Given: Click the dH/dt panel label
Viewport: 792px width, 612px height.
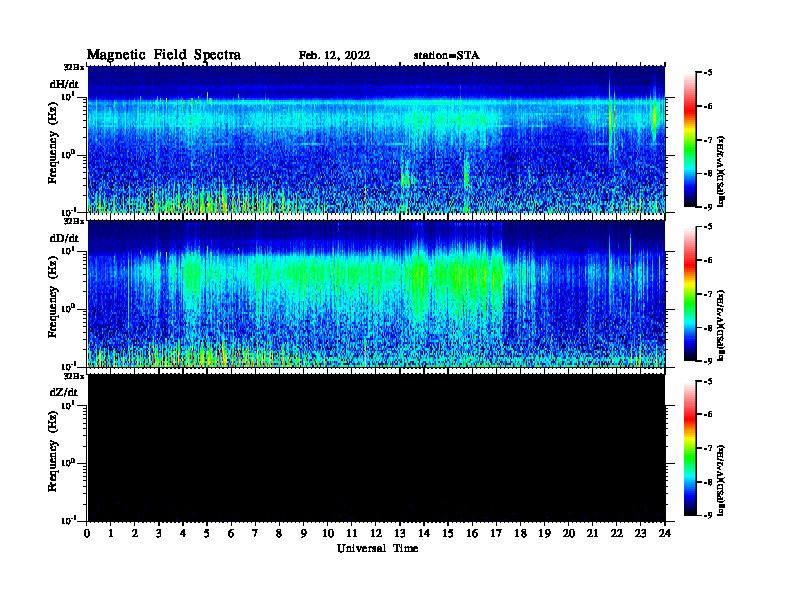Looking at the screenshot, I should (64, 84).
